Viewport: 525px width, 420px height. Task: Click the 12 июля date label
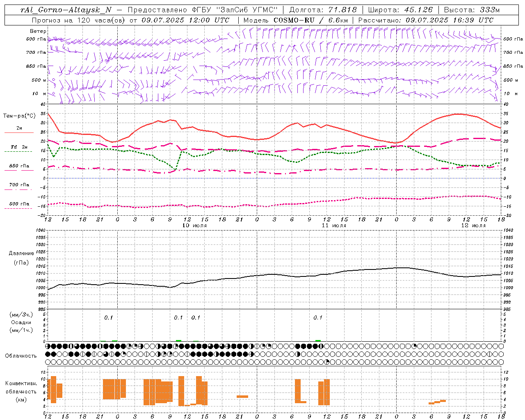(473, 226)
